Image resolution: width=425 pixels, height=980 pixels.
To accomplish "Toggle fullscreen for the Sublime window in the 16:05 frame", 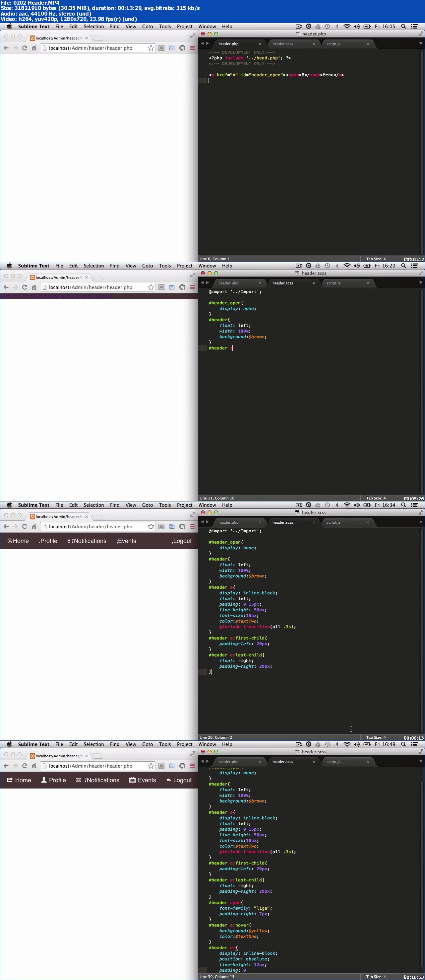I will coord(420,34).
